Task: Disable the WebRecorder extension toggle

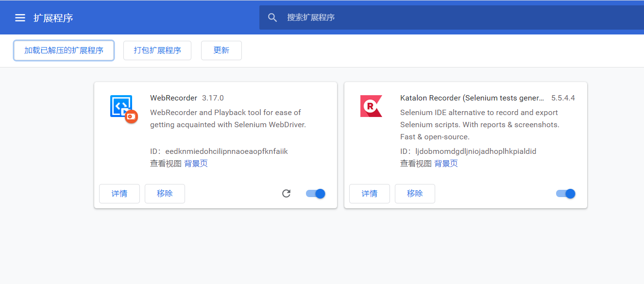Action: [316, 194]
